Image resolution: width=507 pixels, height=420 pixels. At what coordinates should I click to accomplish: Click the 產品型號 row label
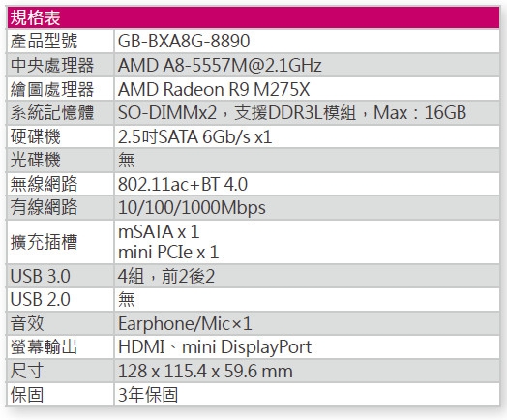click(44, 41)
